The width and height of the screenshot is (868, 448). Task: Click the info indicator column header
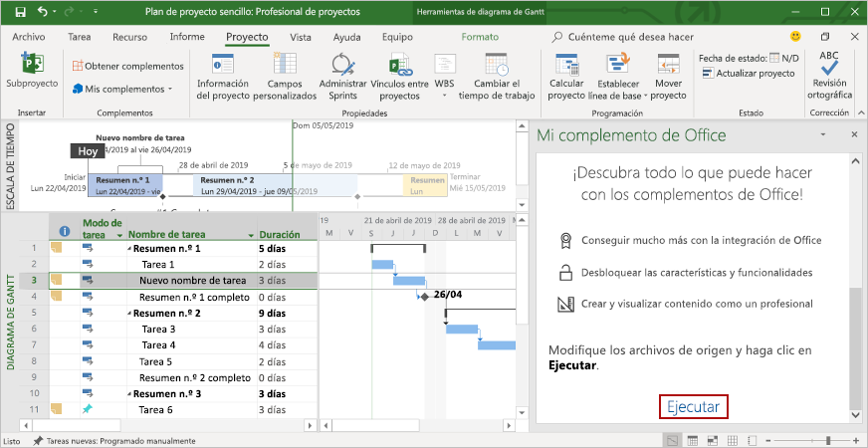(65, 232)
